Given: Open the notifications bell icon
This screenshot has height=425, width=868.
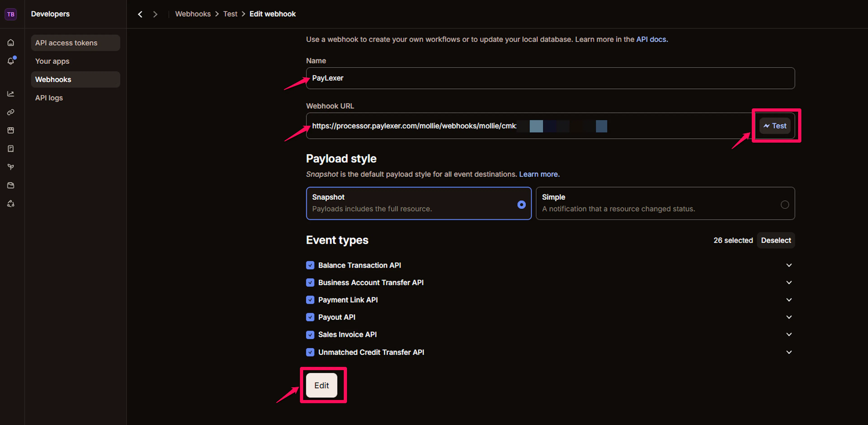Looking at the screenshot, I should pos(11,61).
